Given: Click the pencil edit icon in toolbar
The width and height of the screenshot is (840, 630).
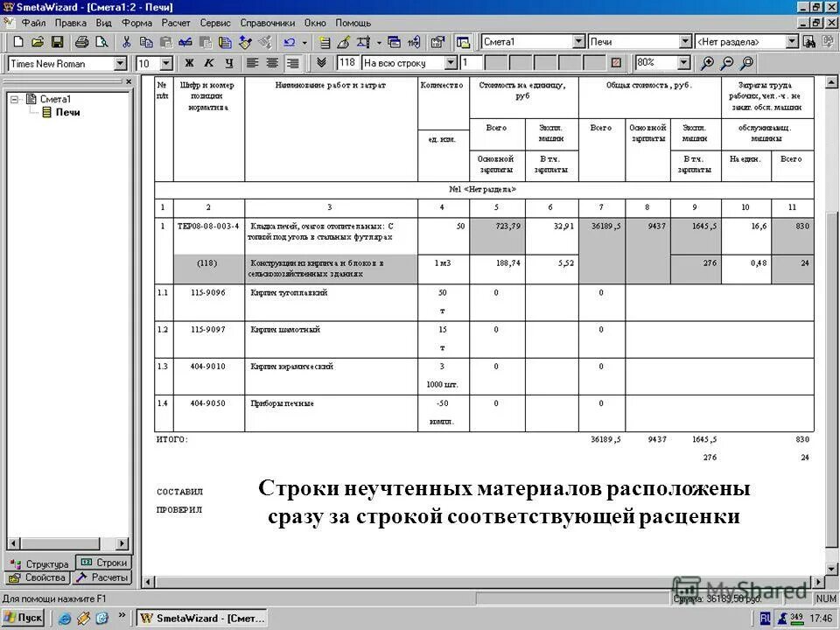Looking at the screenshot, I should 343,42.
